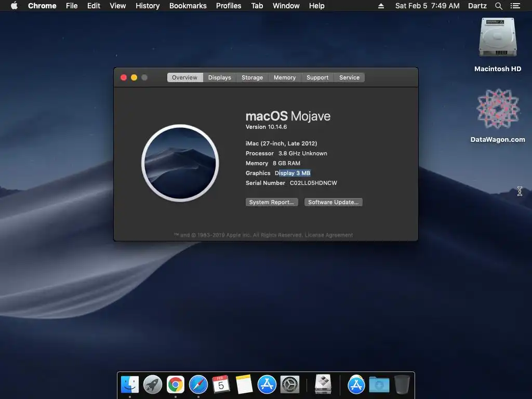Open Spotlight search magnifier in menu bar
The image size is (532, 399).
point(498,6)
